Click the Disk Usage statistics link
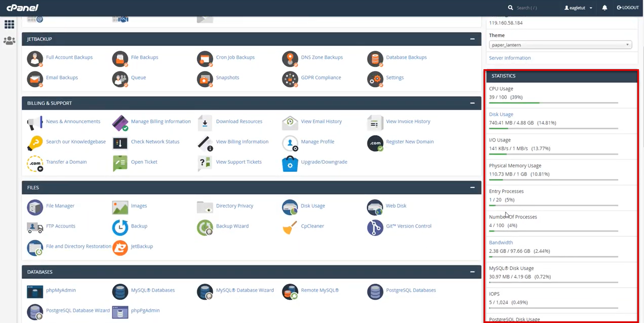The image size is (644, 323). click(x=501, y=114)
